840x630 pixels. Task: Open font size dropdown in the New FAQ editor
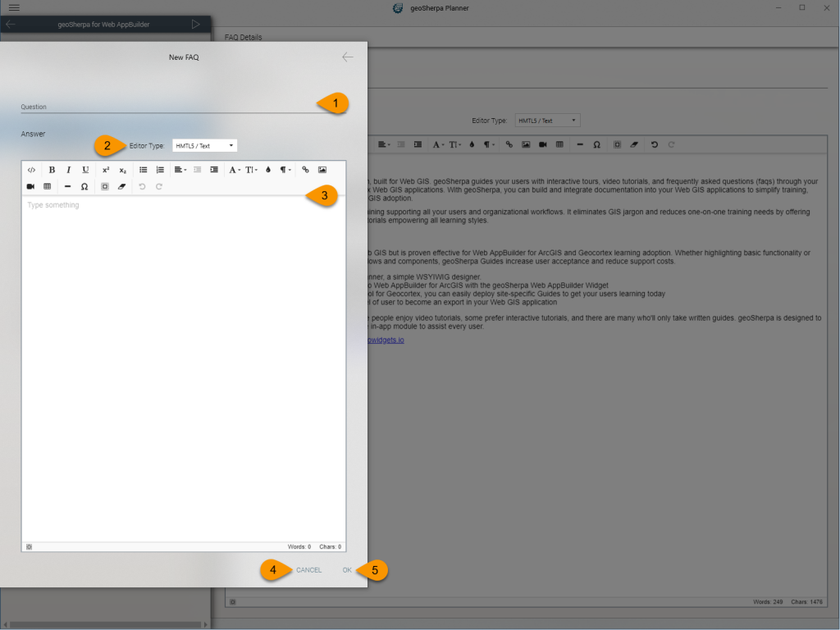[251, 170]
